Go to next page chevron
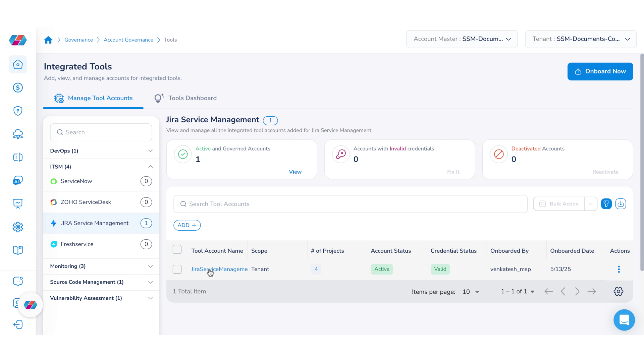 [x=577, y=292]
